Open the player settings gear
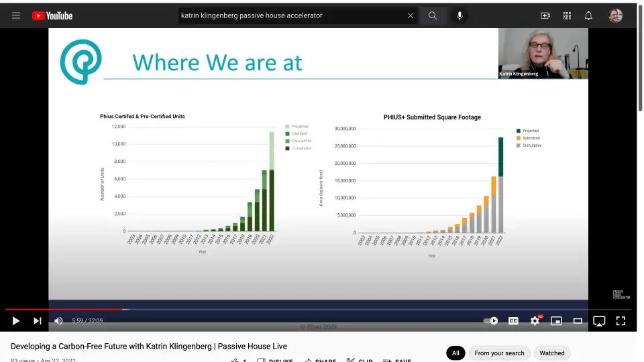This screenshot has height=362, width=644. pyautogui.click(x=535, y=321)
